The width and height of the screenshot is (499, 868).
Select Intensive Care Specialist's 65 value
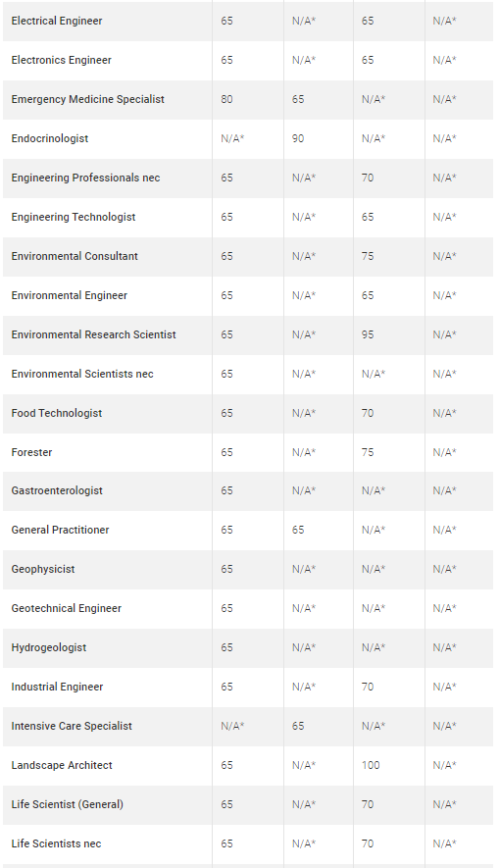(x=298, y=727)
